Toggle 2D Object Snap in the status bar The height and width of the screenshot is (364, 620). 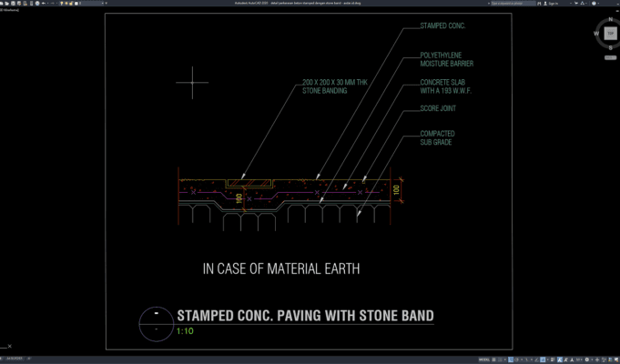(543, 359)
